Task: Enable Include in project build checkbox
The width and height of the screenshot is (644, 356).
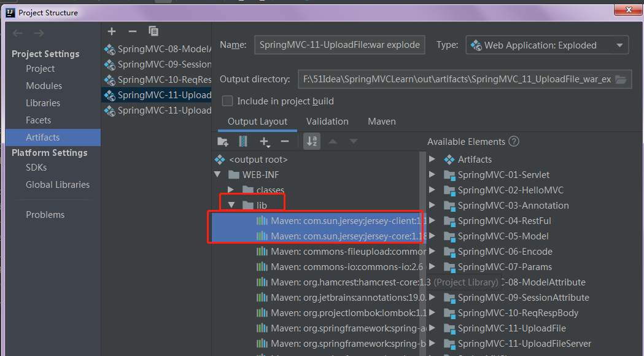Action: click(227, 101)
